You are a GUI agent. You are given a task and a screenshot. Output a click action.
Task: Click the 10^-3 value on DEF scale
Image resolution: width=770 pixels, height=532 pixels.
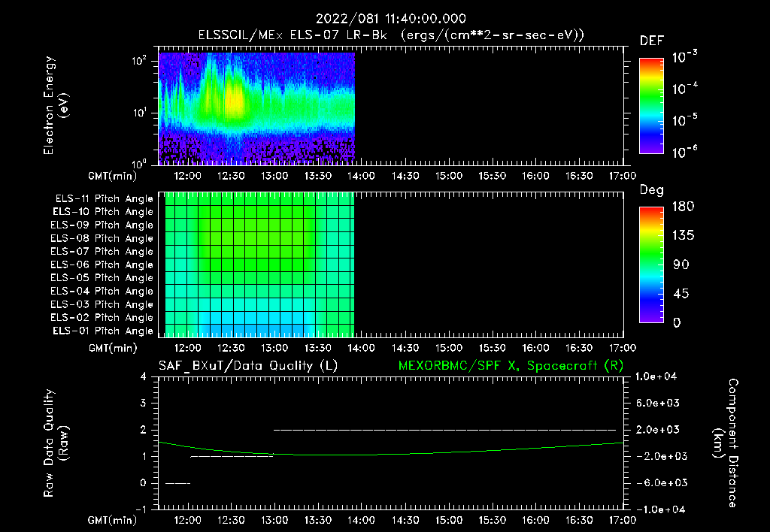tap(684, 57)
